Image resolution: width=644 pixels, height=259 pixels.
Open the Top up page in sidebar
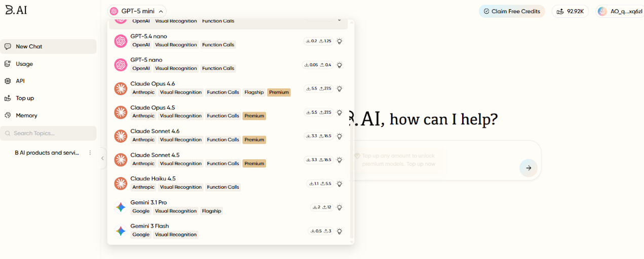pos(25,98)
